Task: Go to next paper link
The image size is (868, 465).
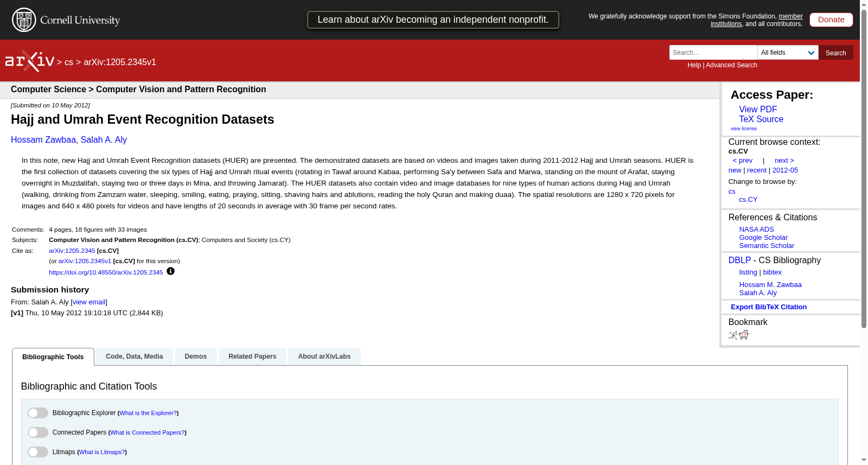Action: [784, 161]
